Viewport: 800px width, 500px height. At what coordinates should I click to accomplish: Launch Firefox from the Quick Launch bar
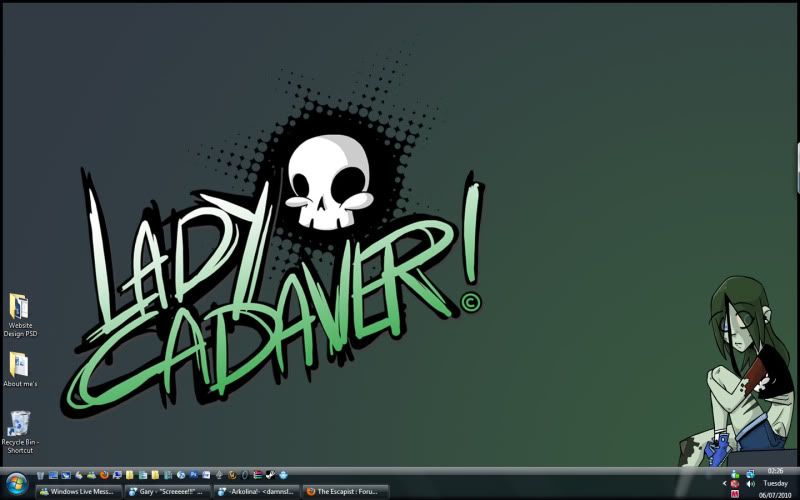pyautogui.click(x=104, y=475)
